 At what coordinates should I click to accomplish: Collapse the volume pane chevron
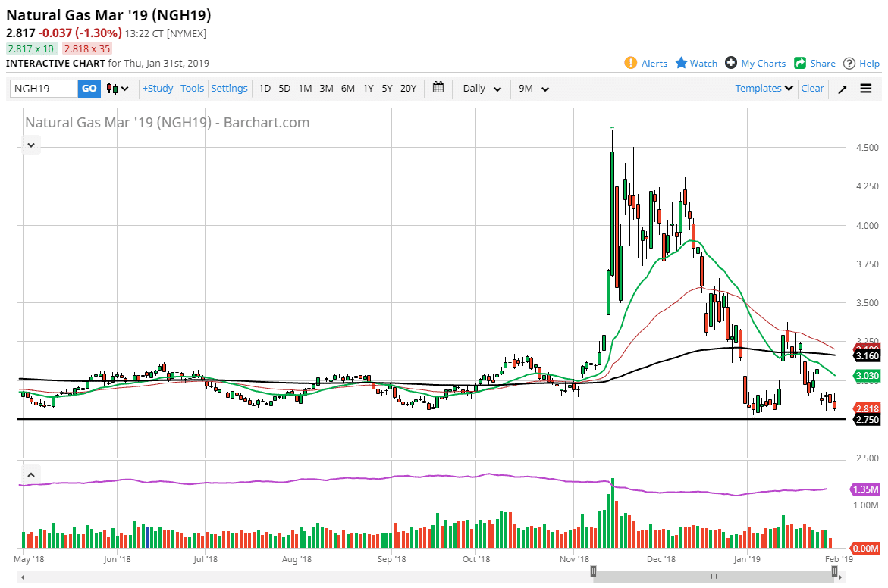click(31, 475)
